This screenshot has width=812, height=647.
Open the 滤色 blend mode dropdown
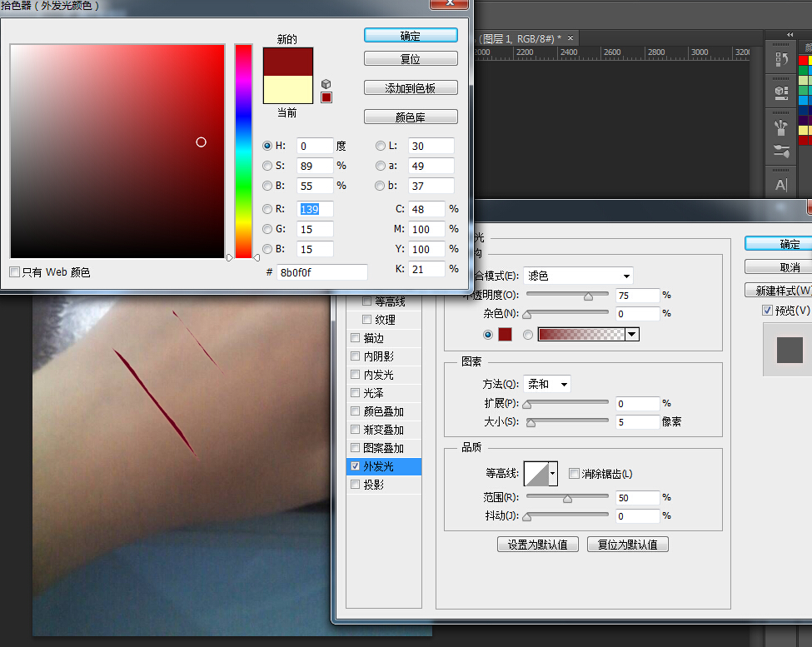(x=577, y=276)
